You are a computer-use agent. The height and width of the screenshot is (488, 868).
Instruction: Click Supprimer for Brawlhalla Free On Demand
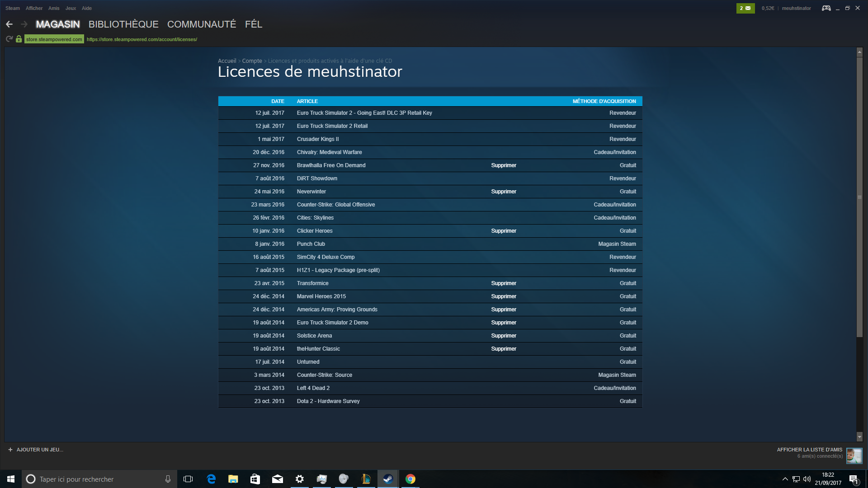[x=504, y=165]
